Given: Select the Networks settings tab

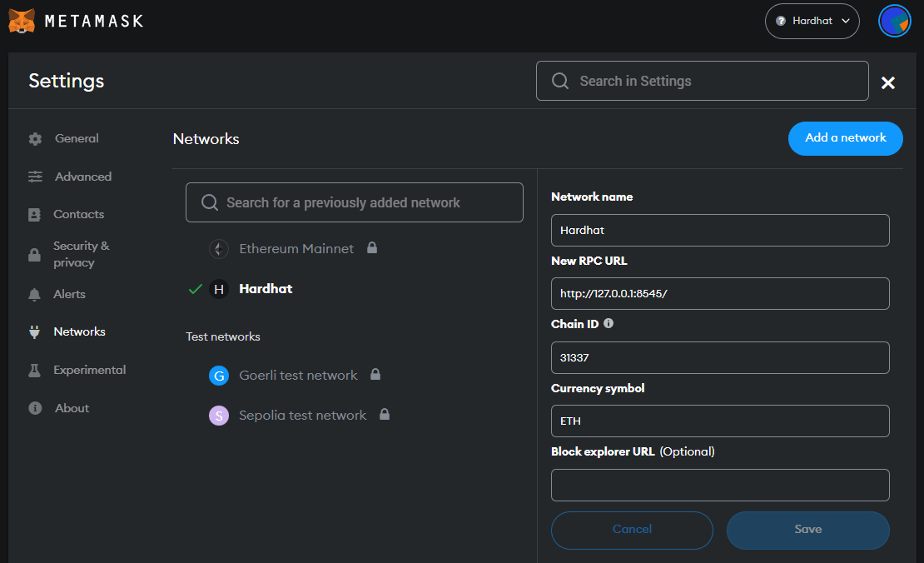Looking at the screenshot, I should tap(79, 331).
